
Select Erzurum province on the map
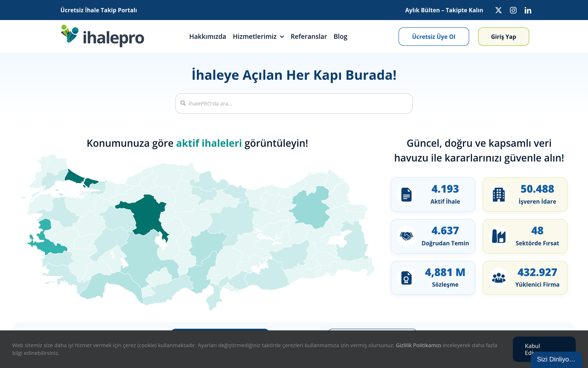click(310, 207)
